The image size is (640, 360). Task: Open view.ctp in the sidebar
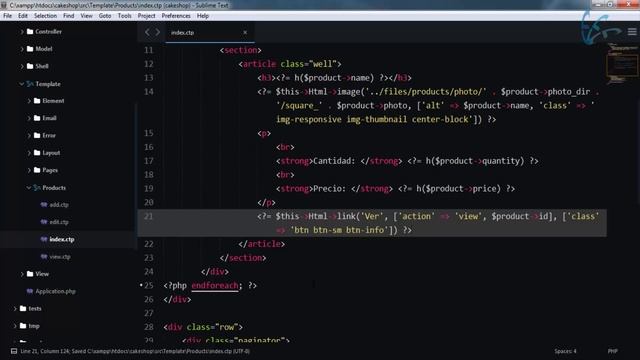pyautogui.click(x=60, y=257)
